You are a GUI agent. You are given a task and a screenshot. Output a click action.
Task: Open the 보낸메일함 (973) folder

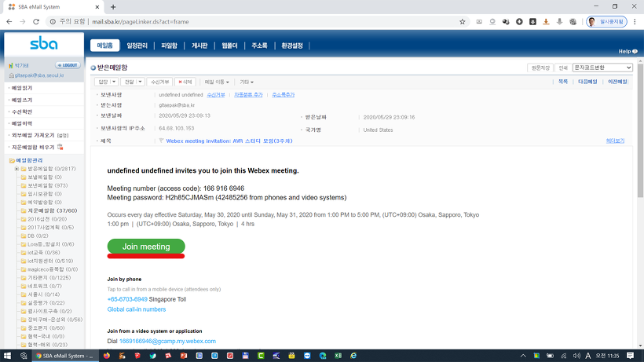click(x=47, y=185)
